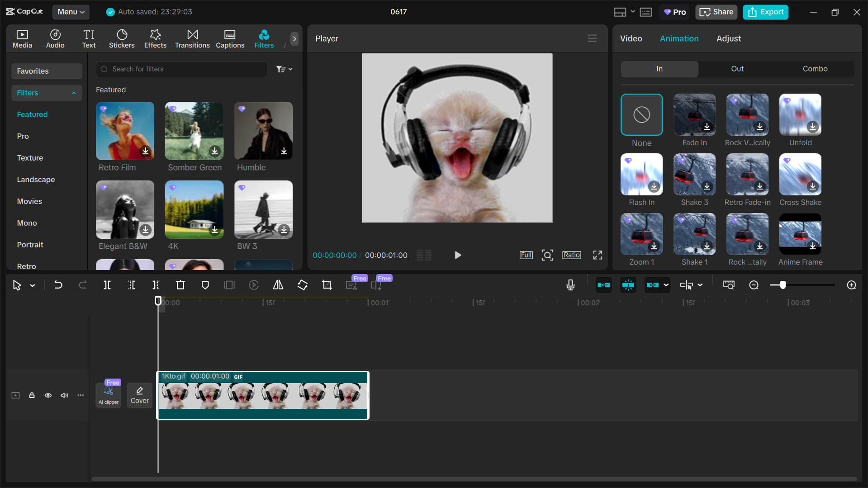The width and height of the screenshot is (868, 488).
Task: Select the Out animations button
Action: click(737, 69)
